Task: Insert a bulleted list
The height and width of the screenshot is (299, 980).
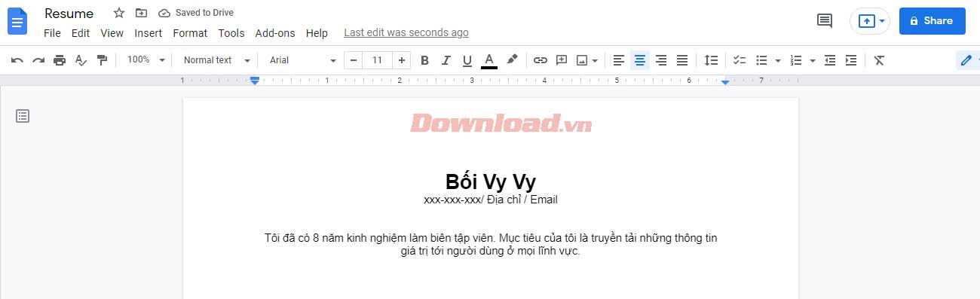Action: point(761,60)
